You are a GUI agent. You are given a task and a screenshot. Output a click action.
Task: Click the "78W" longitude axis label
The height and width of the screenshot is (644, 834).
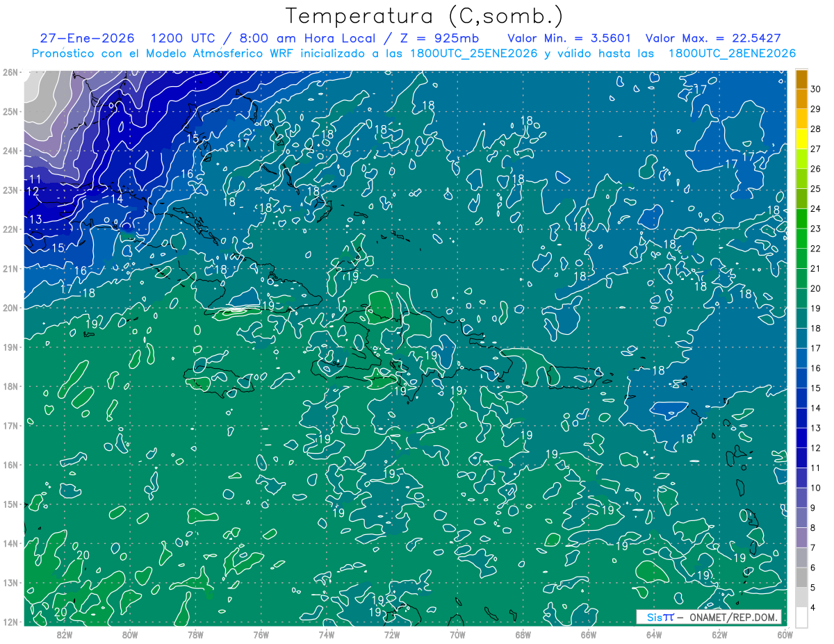pos(195,634)
